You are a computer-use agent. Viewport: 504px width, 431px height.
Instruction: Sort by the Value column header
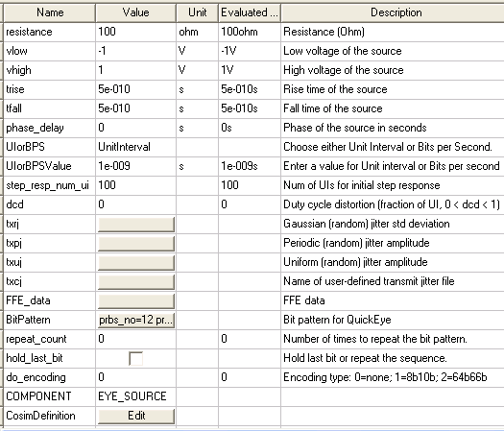pyautogui.click(x=135, y=12)
